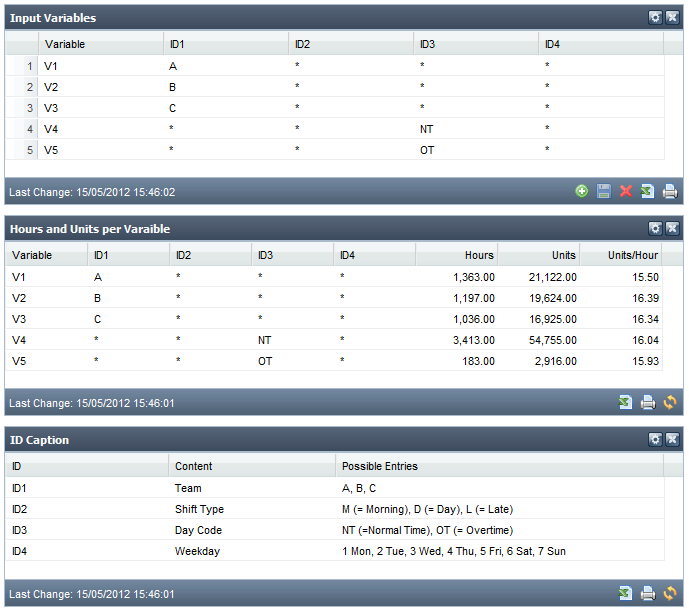
Task: Click ID4 column header in Input Variables
Action: [x=602, y=44]
